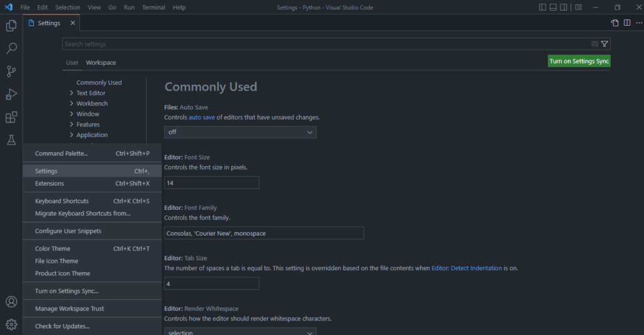Follow the auto save link

pos(202,118)
